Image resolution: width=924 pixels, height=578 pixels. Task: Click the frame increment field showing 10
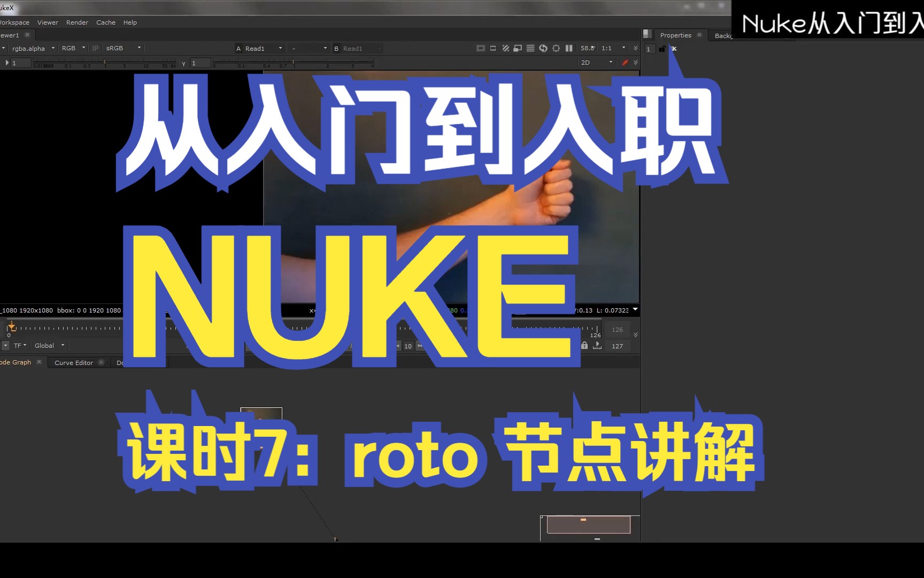[x=408, y=346]
